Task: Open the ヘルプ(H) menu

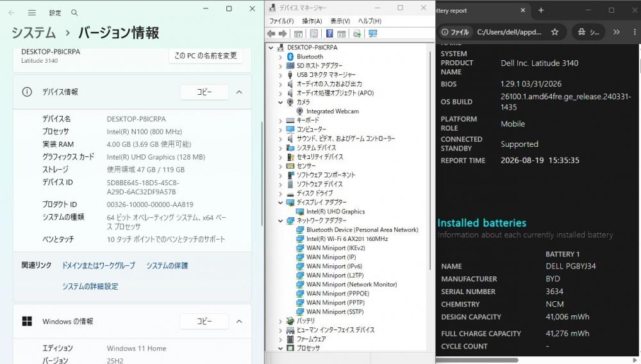Action: tap(370, 21)
